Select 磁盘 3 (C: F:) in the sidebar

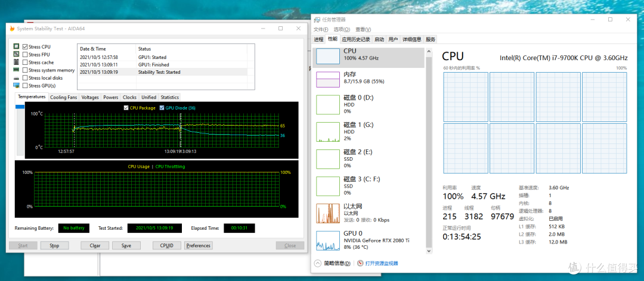pyautogui.click(x=369, y=185)
